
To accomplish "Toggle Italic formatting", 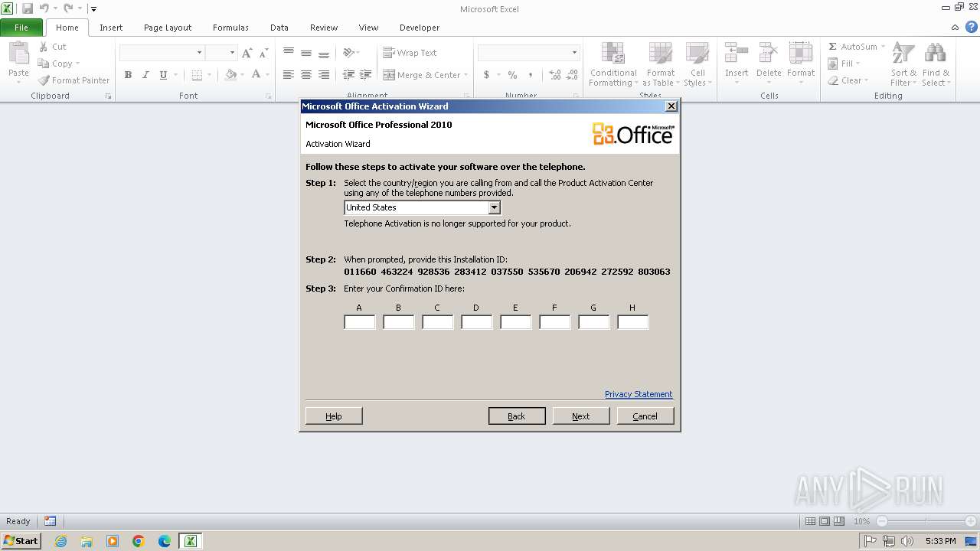I will (145, 75).
